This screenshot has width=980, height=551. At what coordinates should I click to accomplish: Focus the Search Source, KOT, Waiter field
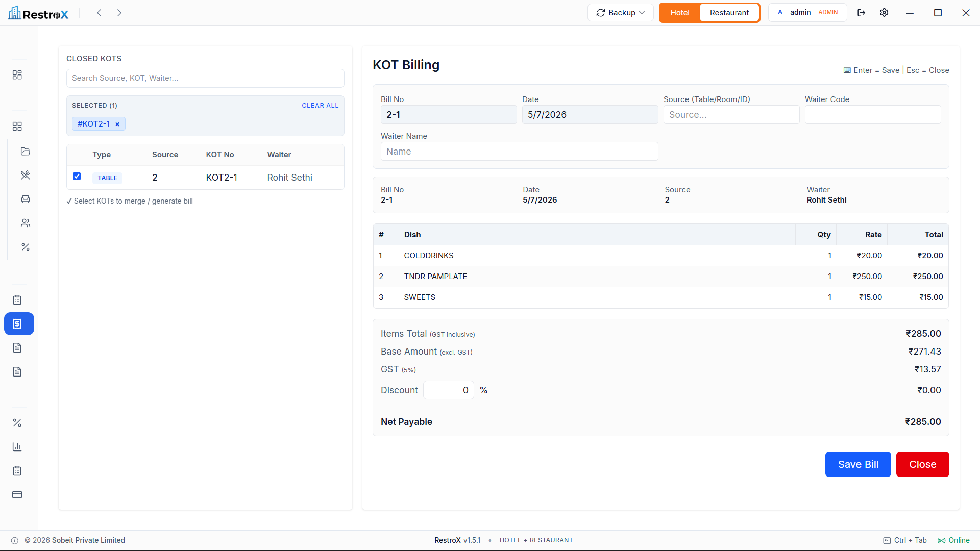[x=205, y=78]
